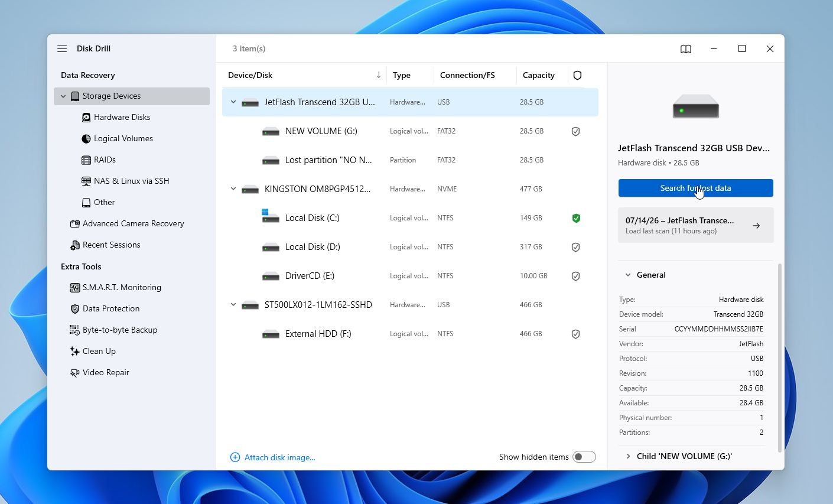Open the help book icon in title bar

686,49
